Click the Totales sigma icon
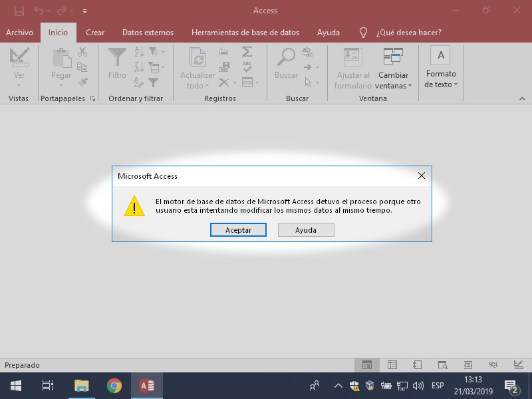This screenshot has width=532, height=399. pyautogui.click(x=247, y=51)
